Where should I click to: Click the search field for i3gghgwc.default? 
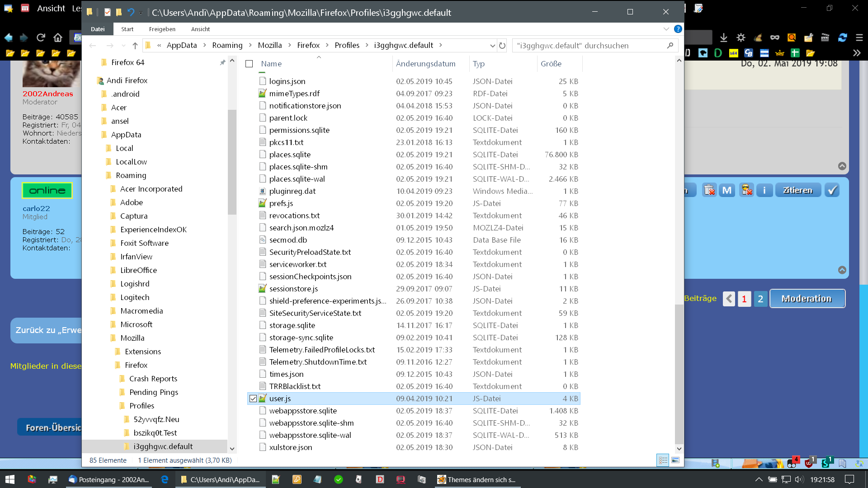588,46
